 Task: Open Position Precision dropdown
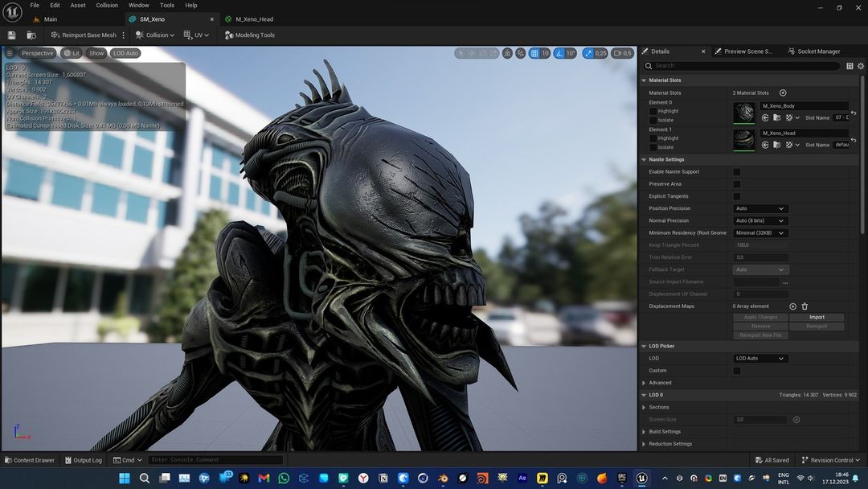pos(760,209)
